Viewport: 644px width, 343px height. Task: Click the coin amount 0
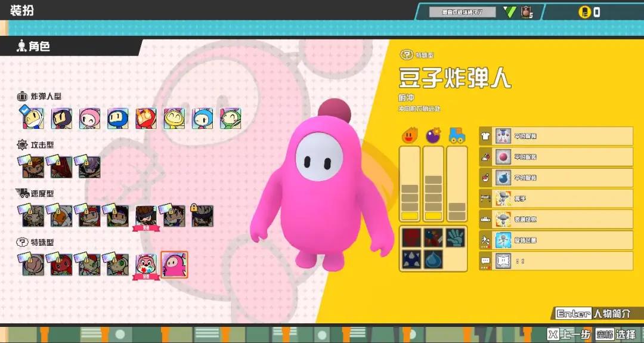(596, 13)
